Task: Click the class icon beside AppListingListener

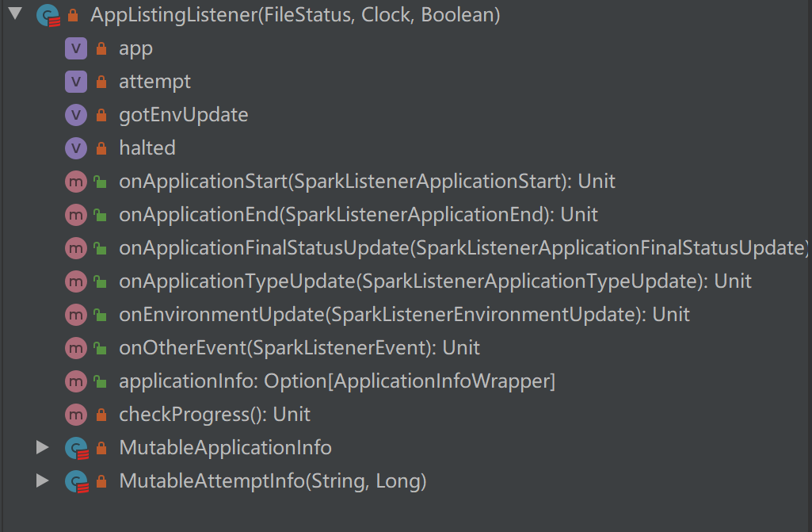Action: [x=48, y=14]
